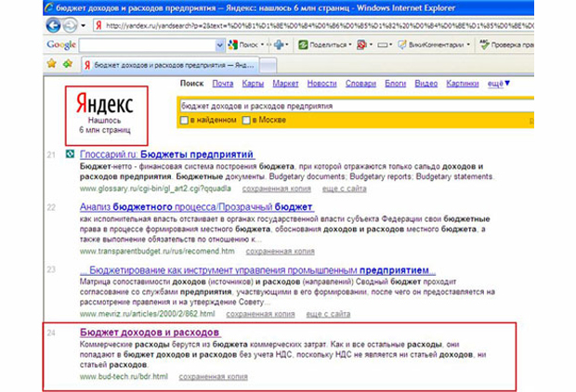The height and width of the screenshot is (392, 576).
Task: Enable the в найденном checkbox
Action: (184, 120)
